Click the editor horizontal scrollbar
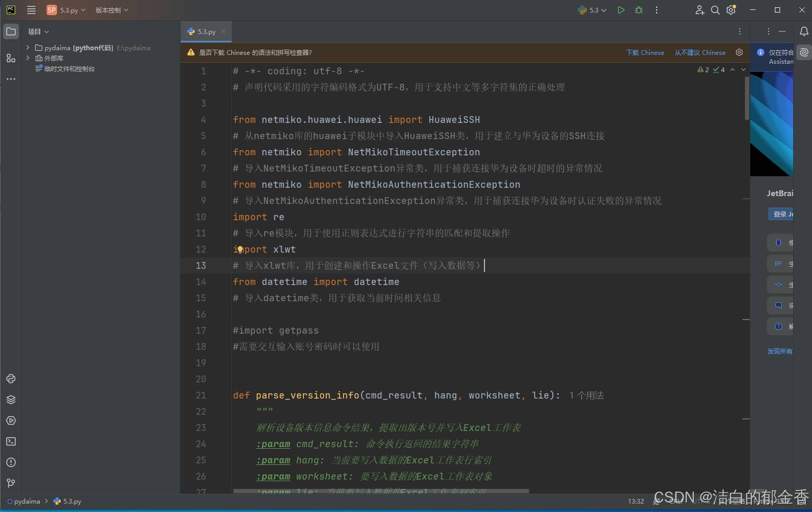 (x=381, y=491)
